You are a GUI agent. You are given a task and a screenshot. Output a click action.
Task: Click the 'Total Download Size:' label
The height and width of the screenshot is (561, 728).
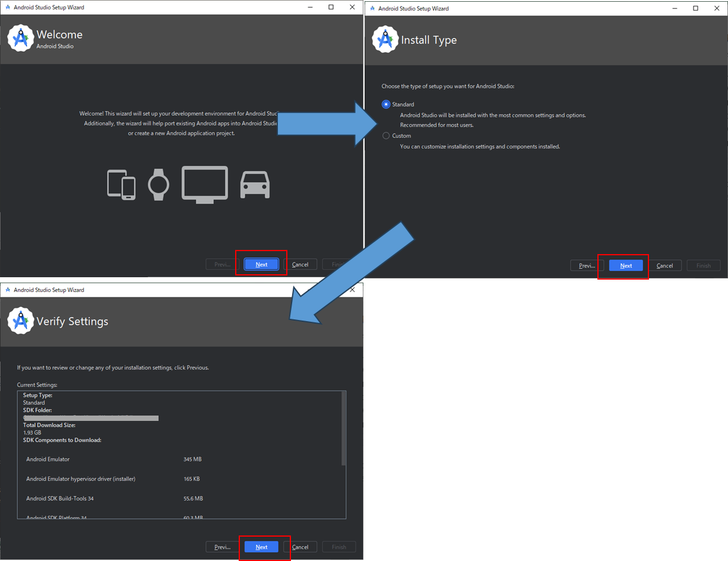[49, 425]
